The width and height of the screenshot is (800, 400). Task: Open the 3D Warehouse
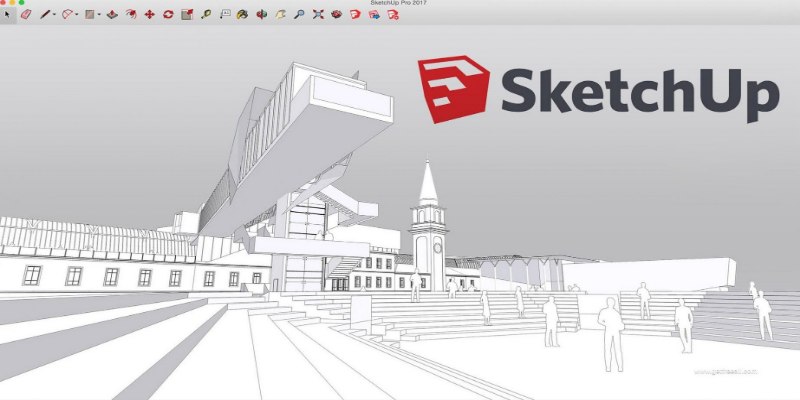(x=337, y=15)
